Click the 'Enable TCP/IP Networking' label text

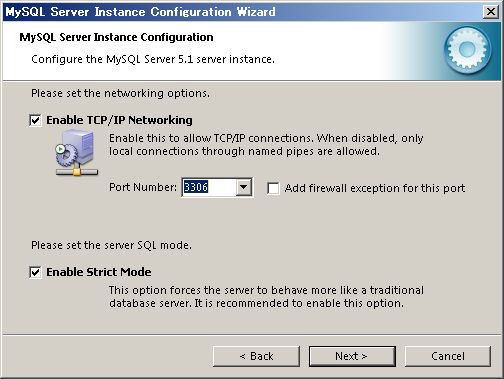click(119, 120)
